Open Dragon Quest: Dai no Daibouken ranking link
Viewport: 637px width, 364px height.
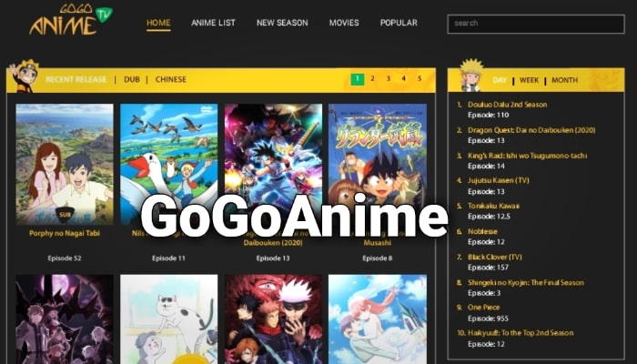click(x=531, y=130)
